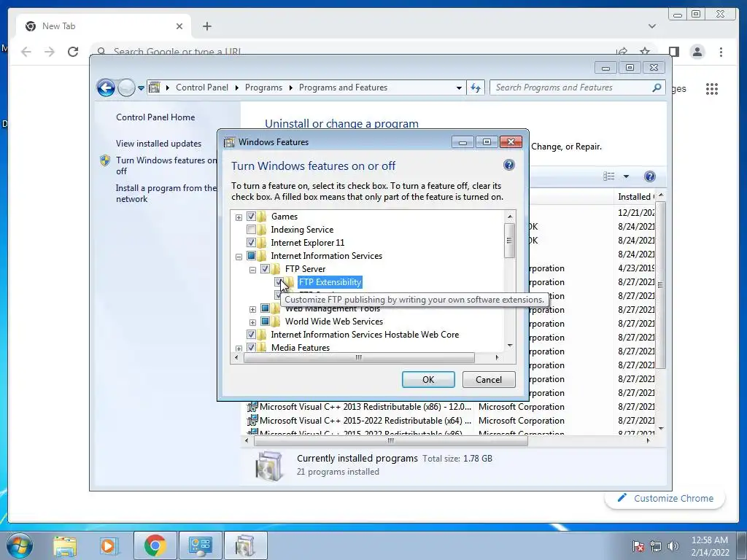
Task: Enable the Indexing Service checkbox
Action: coord(251,230)
